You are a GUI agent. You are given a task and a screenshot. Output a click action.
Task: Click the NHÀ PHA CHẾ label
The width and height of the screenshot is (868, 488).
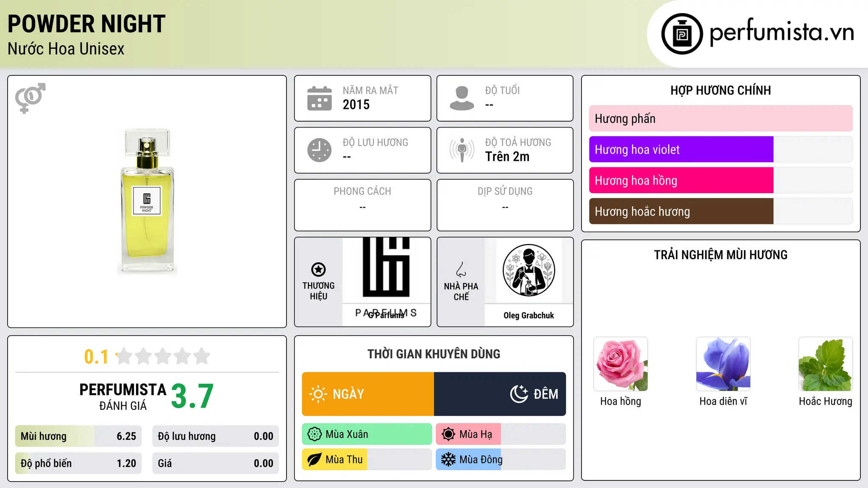click(461, 291)
